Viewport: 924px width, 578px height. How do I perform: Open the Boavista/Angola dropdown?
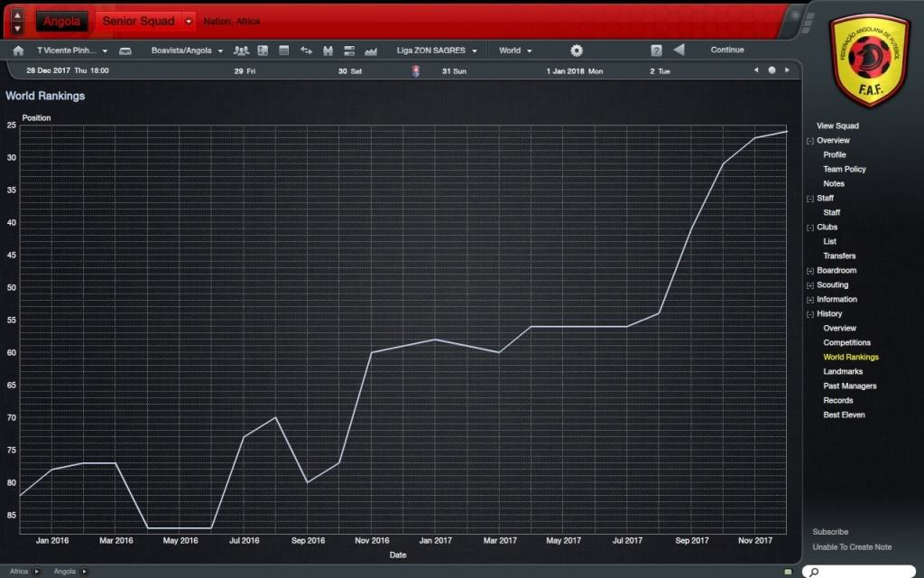coord(188,51)
